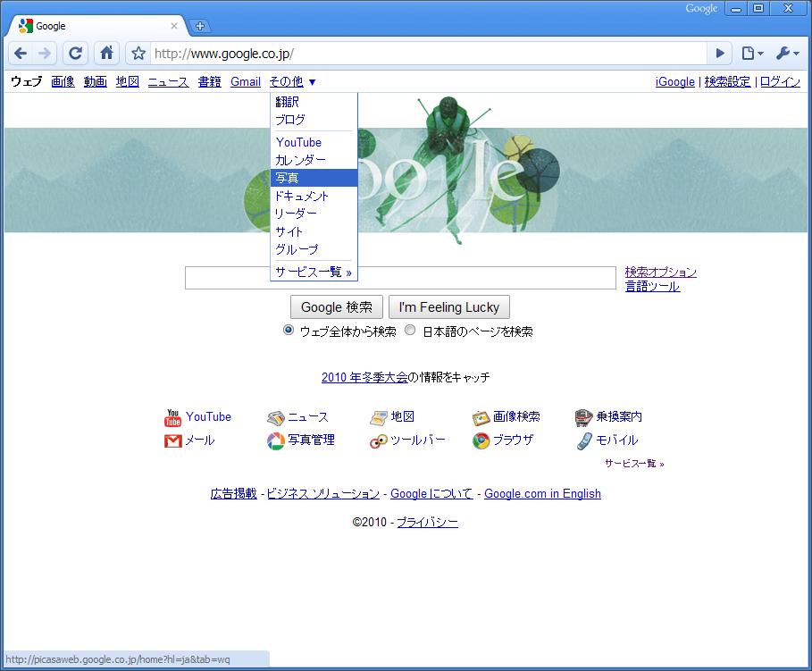Choose highlighted 写真 menu entry
This screenshot has width=812, height=671.
pyautogui.click(x=314, y=178)
